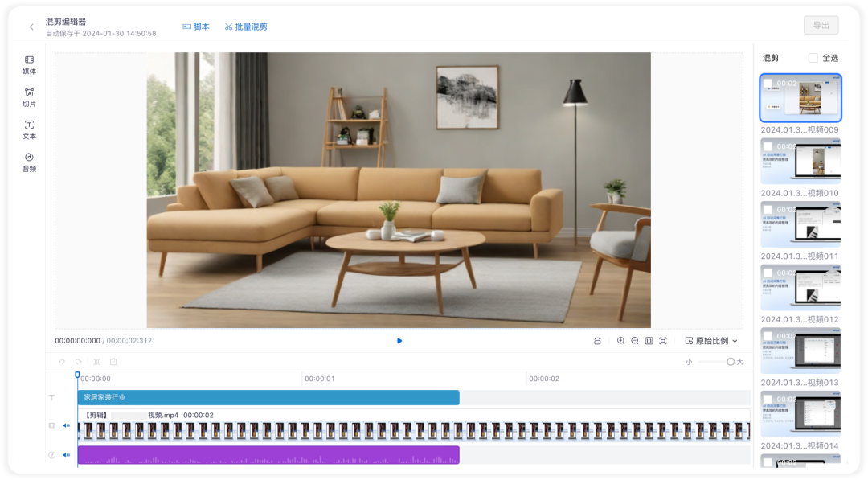Open the 文本 text panel
The height and width of the screenshot is (480, 868).
coord(30,130)
